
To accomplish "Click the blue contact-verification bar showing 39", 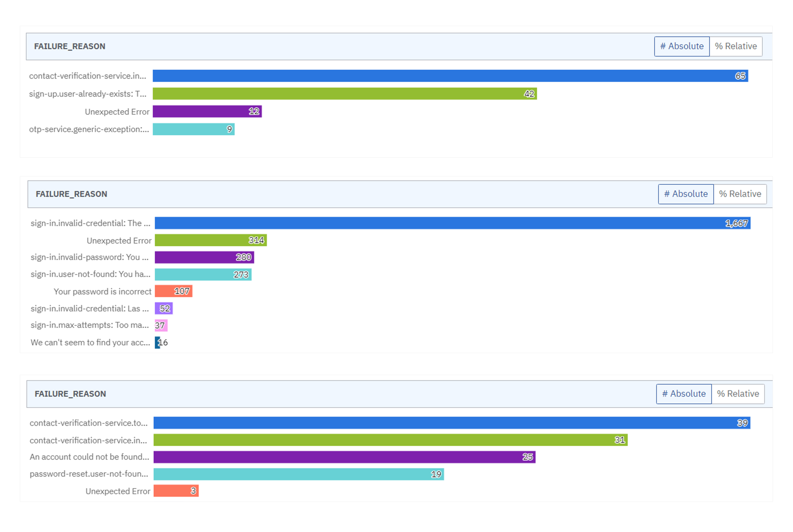I will tap(451, 423).
